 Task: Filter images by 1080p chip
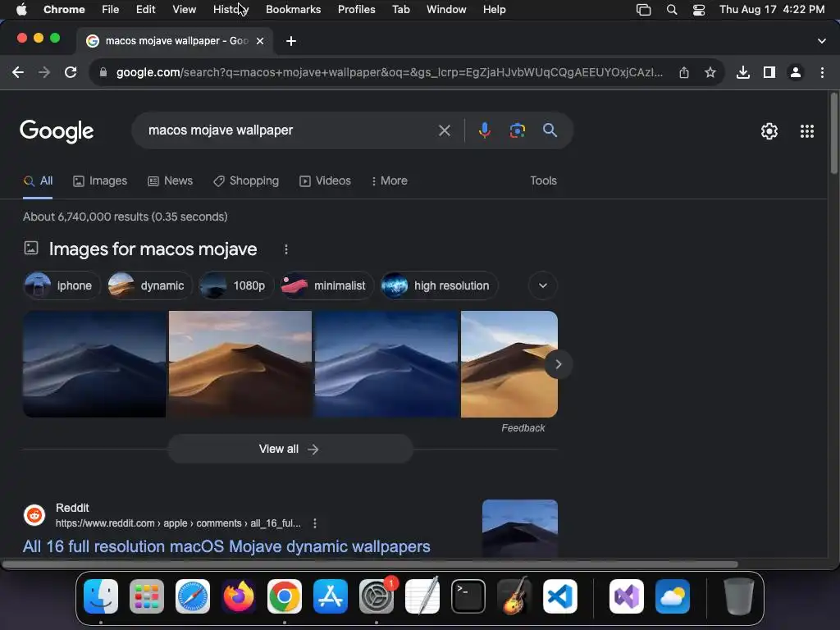235,285
